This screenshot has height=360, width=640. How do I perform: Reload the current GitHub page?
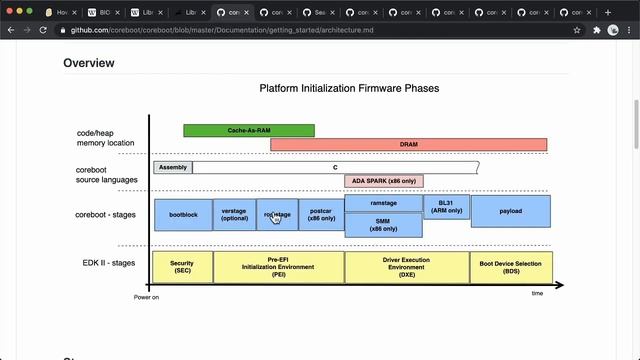coord(43,30)
